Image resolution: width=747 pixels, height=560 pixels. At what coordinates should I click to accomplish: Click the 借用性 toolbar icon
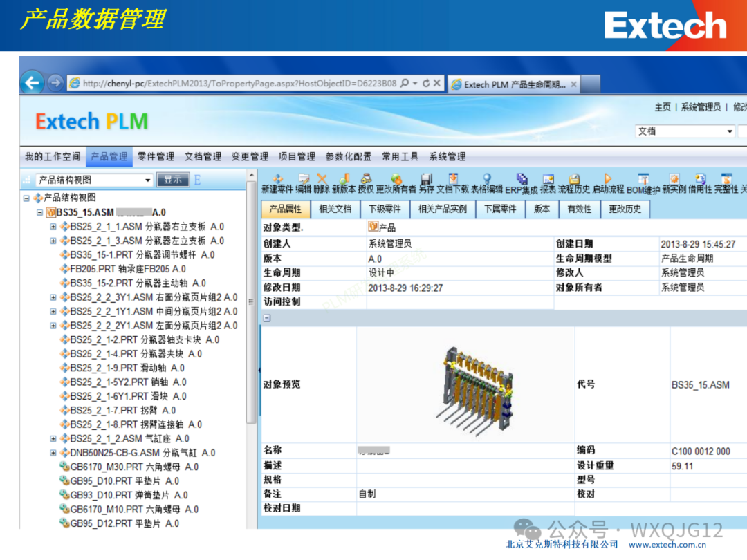[x=700, y=179]
